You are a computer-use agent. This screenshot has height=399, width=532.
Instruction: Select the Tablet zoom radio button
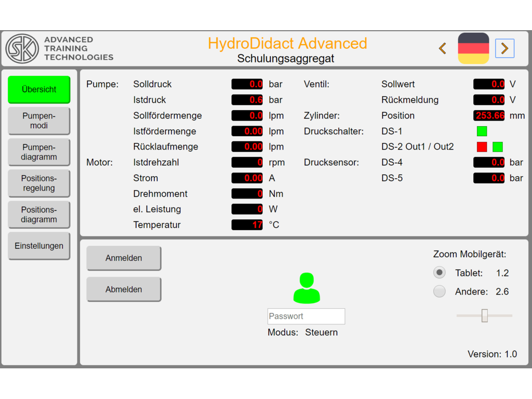(x=440, y=272)
